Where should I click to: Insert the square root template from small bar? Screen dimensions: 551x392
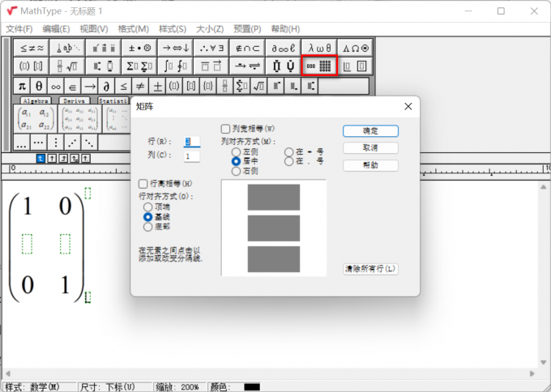(x=259, y=86)
